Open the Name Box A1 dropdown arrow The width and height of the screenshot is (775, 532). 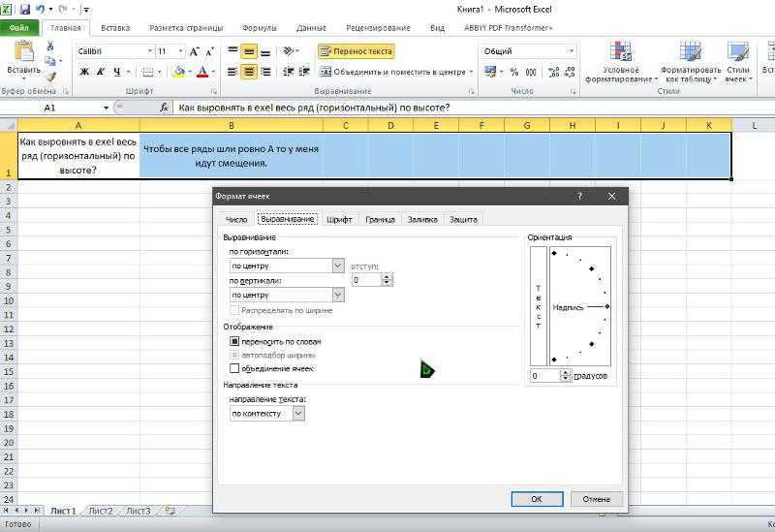tap(106, 108)
